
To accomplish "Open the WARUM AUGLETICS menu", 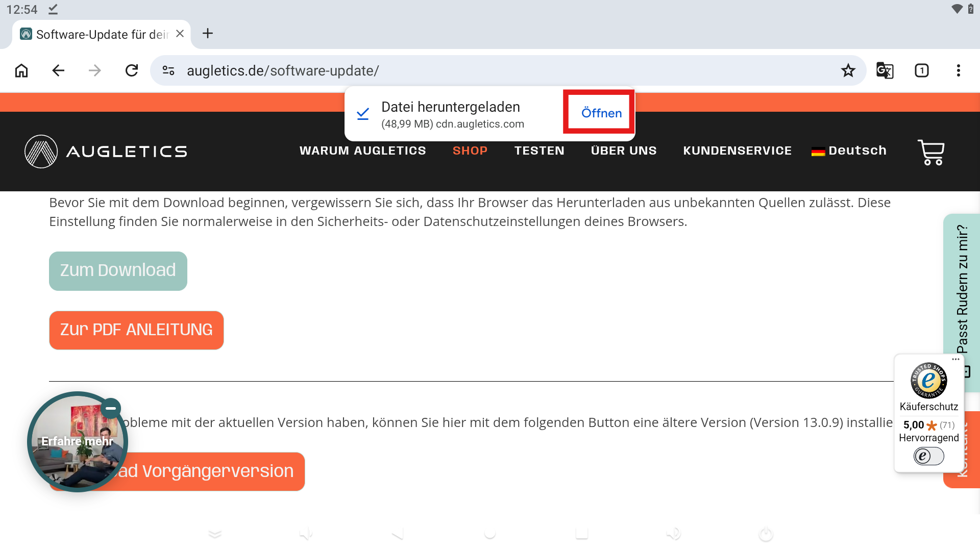I will coord(362,151).
